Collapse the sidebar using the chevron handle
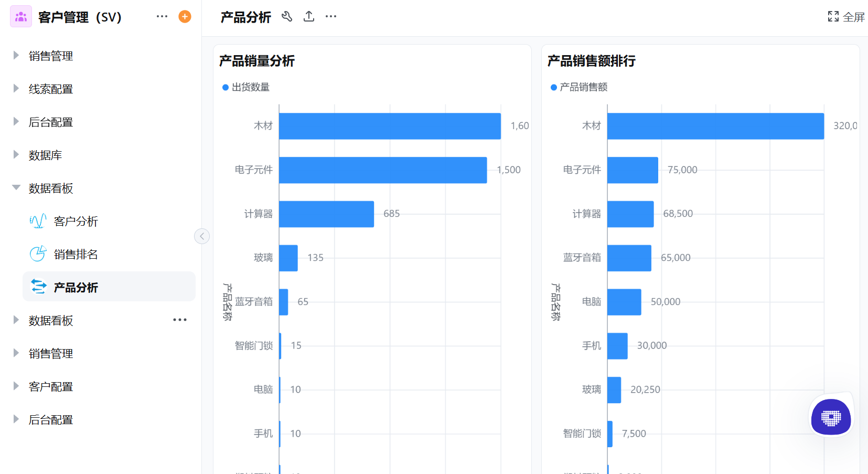Image resolution: width=868 pixels, height=474 pixels. pyautogui.click(x=202, y=236)
